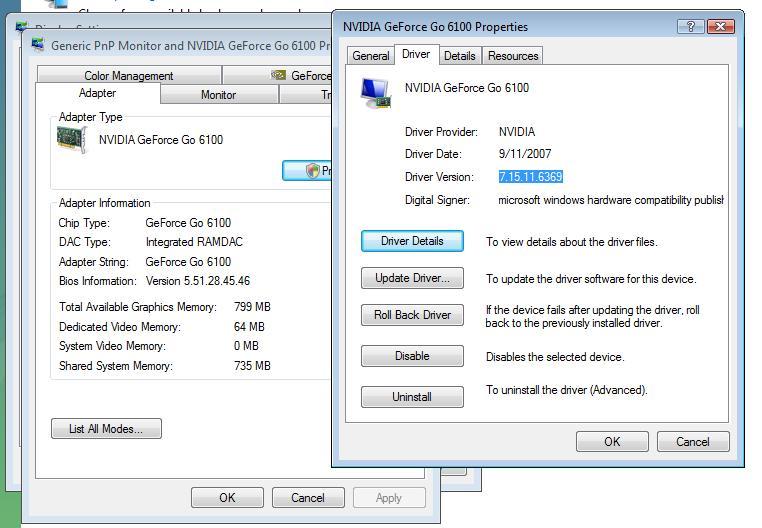Click the adapter card icon under Adapter Type
This screenshot has height=528, width=762.
click(72, 140)
